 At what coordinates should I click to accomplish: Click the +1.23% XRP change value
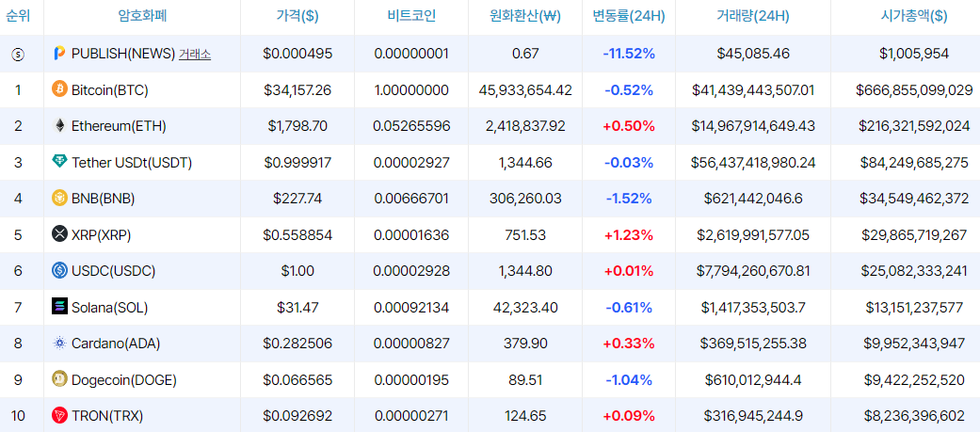(x=629, y=235)
